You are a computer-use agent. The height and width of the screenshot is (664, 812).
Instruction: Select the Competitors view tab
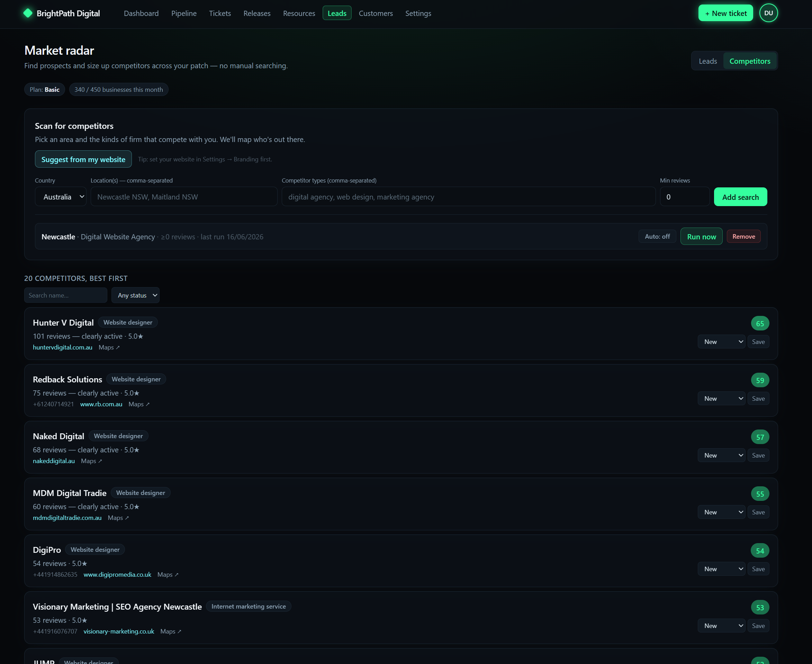coord(750,61)
